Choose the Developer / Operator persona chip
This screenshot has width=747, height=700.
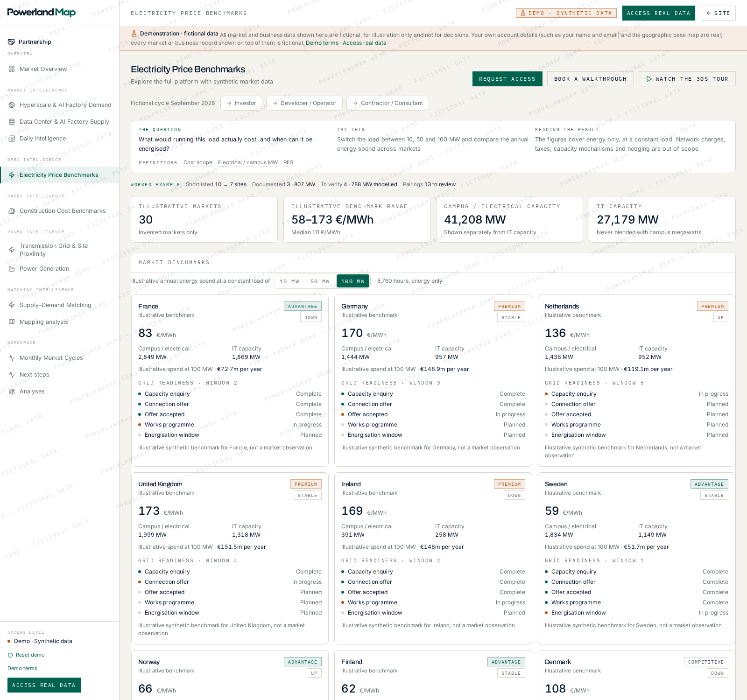point(304,103)
